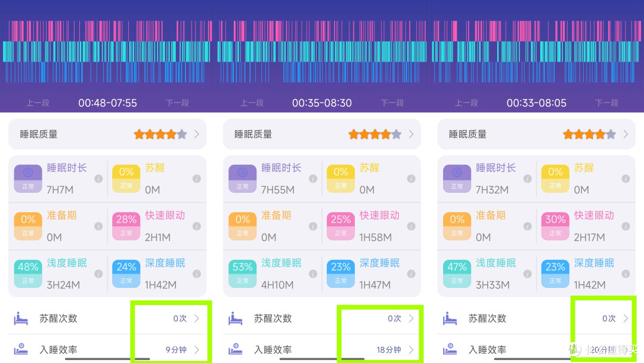This screenshot has width=644, height=363.
Task: Tap the 3H24M light sleep value
Action: pyautogui.click(x=63, y=285)
